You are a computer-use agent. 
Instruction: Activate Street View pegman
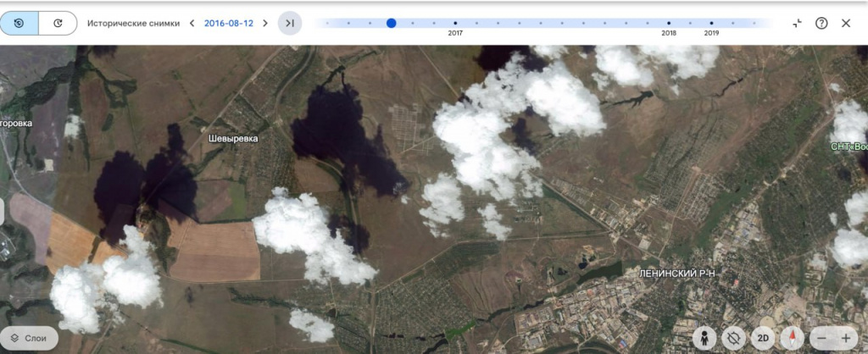[704, 338]
